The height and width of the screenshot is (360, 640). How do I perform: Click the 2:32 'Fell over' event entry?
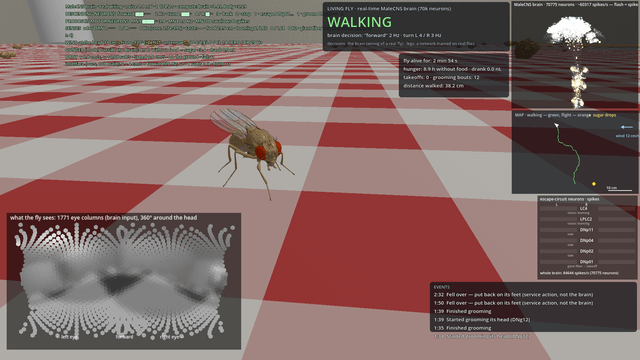coord(513,295)
